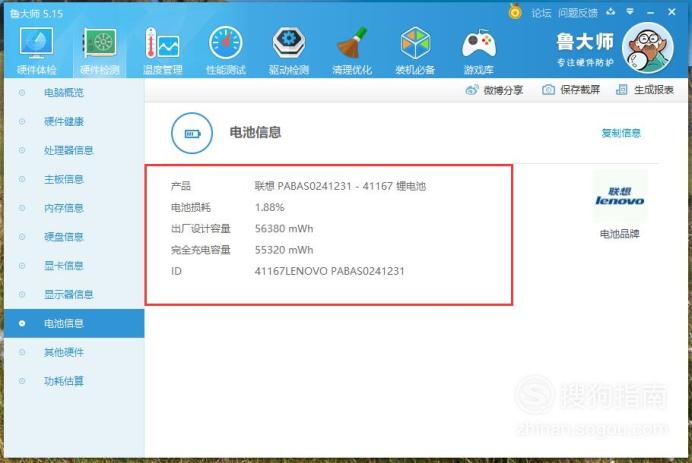Open the 论坛 forum link

tap(541, 13)
